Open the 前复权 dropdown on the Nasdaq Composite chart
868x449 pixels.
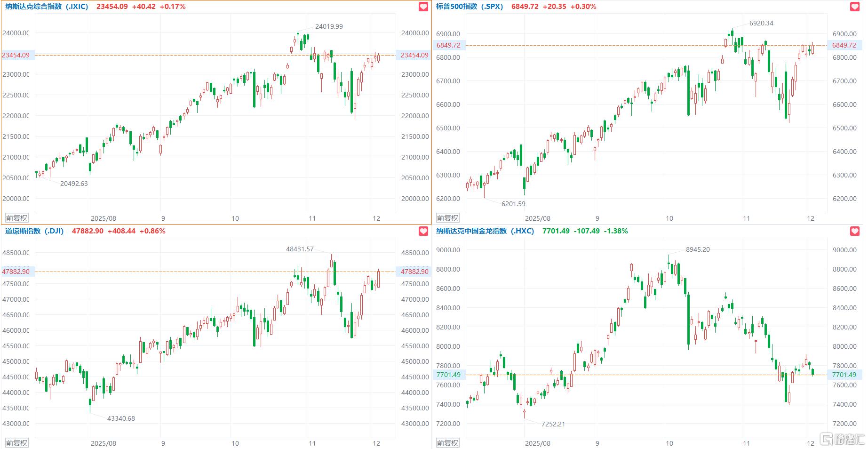pyautogui.click(x=16, y=218)
